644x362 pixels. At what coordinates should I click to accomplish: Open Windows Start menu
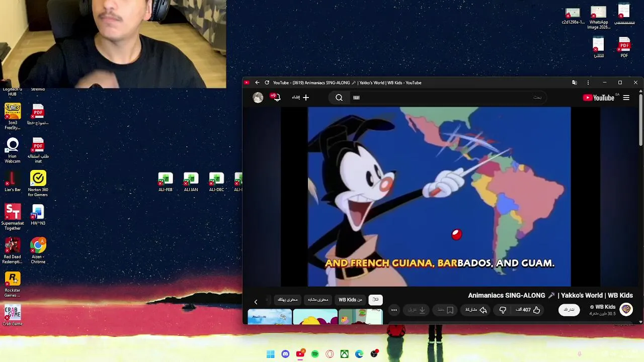(271, 354)
